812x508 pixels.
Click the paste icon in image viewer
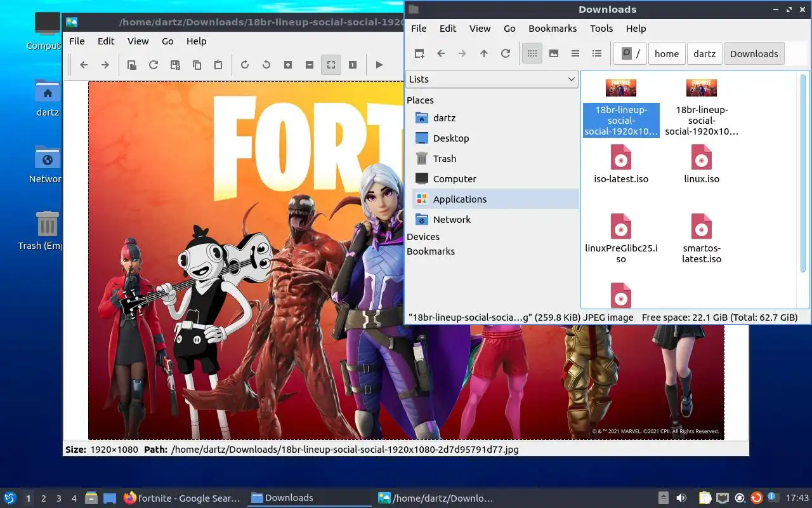(218, 65)
